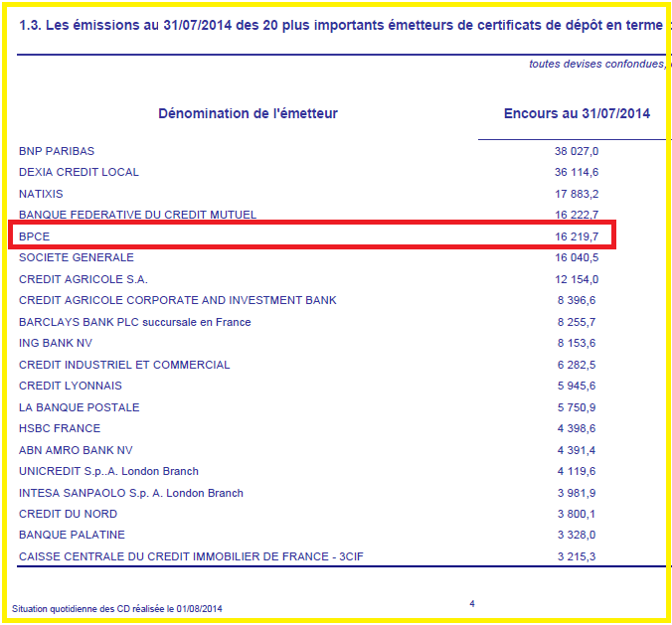The image size is (672, 625).
Task: Click the section title '1.3. Les émissions au 31/07/2014'
Action: [x=125, y=25]
